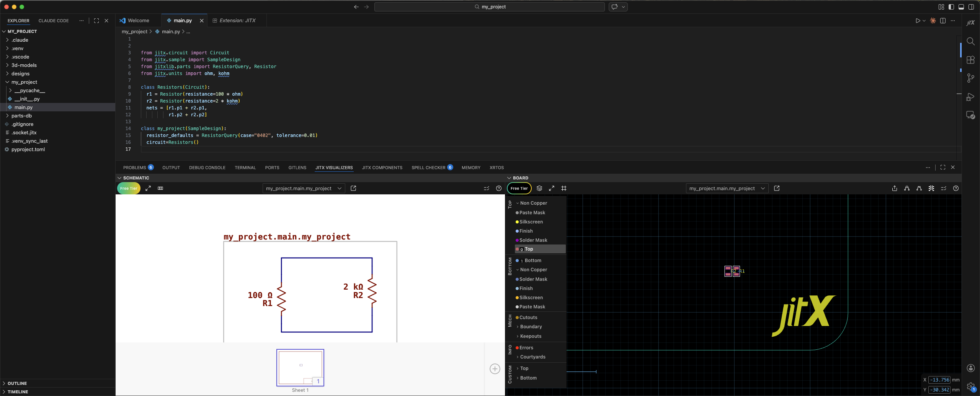Screen dimensions: 980x396
Task: Select the Run and Debug icon
Action: (970, 97)
